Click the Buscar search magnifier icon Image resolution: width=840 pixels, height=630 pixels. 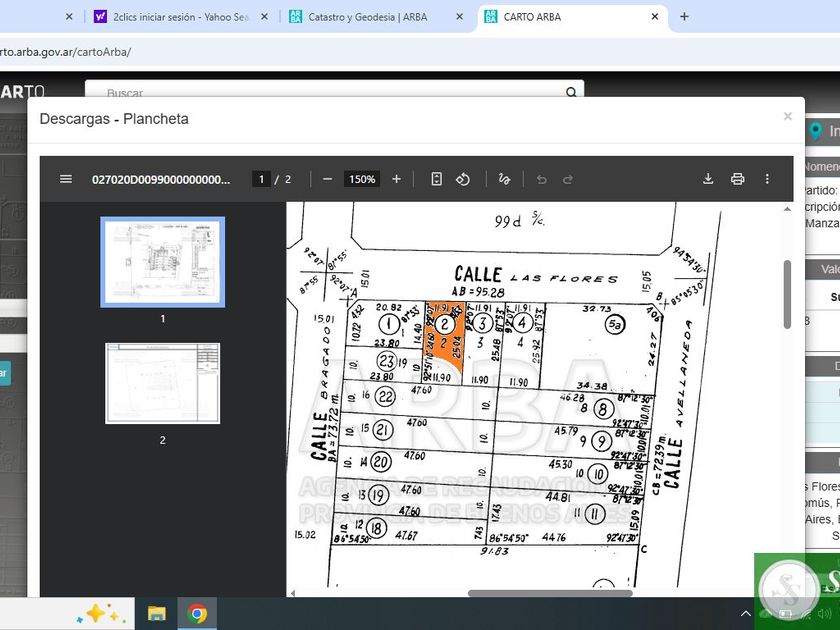coord(571,93)
